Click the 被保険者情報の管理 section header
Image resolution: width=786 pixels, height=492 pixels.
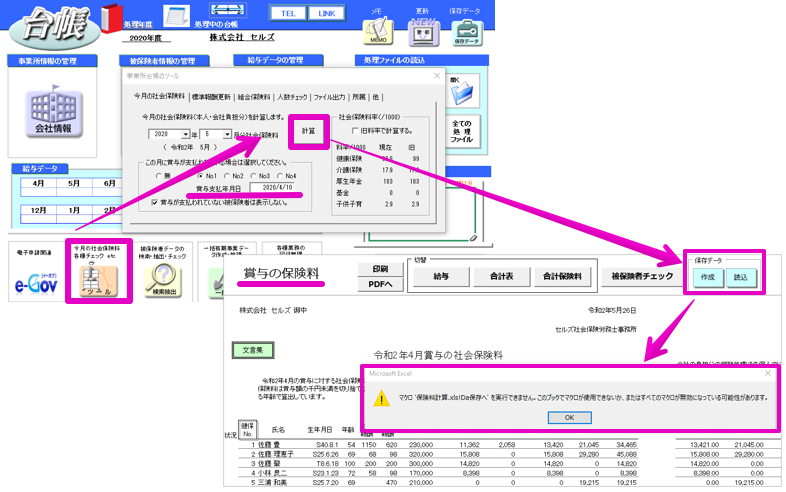point(164,61)
